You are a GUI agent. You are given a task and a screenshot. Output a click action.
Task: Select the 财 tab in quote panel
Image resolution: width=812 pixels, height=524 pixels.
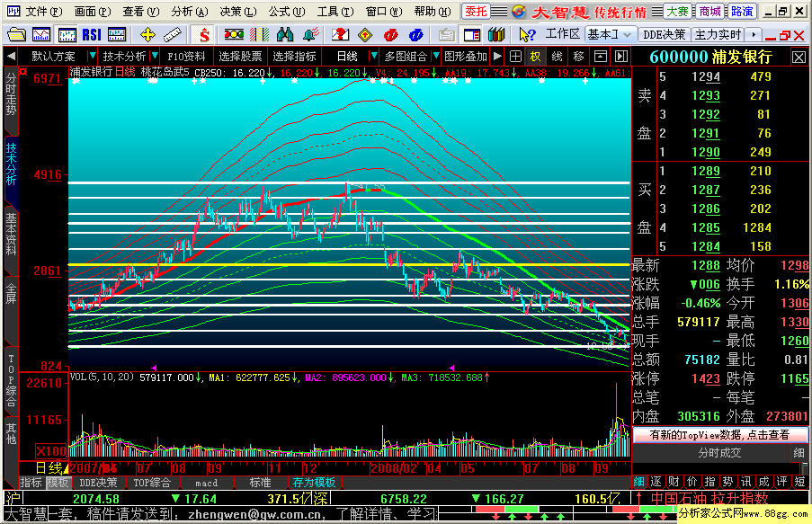tap(674, 482)
